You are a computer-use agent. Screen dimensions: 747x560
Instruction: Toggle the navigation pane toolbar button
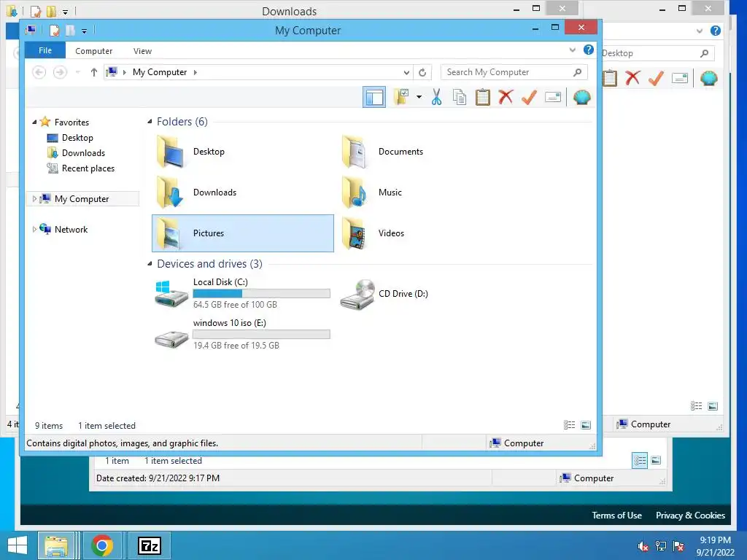click(x=374, y=97)
